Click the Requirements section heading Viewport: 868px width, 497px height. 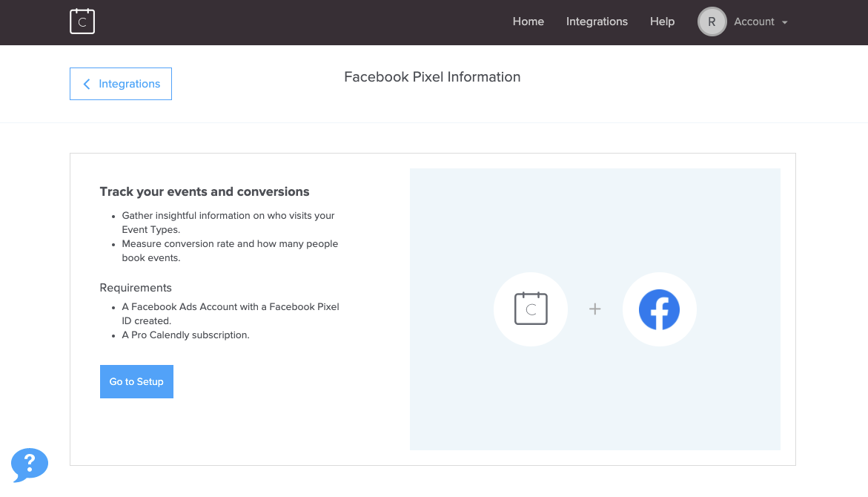[x=136, y=288]
